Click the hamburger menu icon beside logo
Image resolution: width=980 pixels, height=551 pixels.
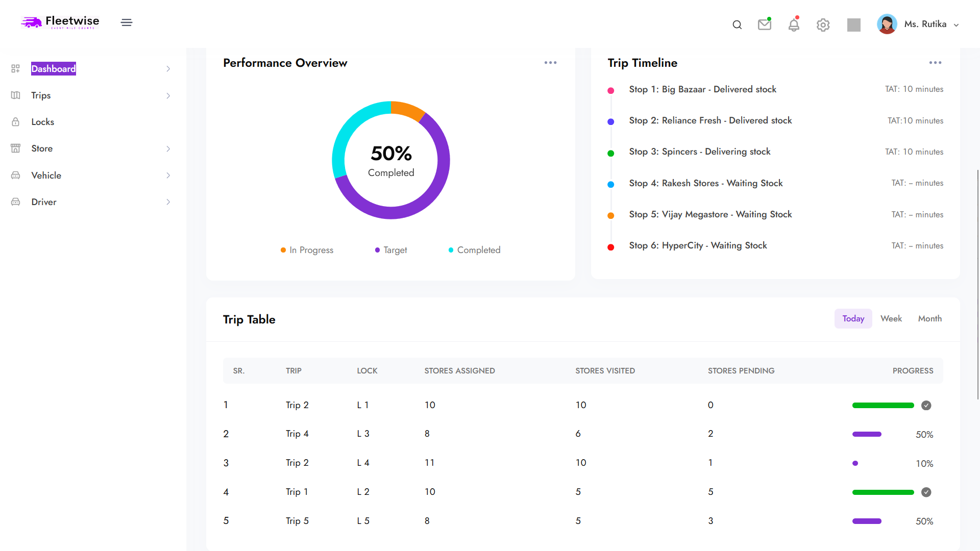[x=127, y=22]
